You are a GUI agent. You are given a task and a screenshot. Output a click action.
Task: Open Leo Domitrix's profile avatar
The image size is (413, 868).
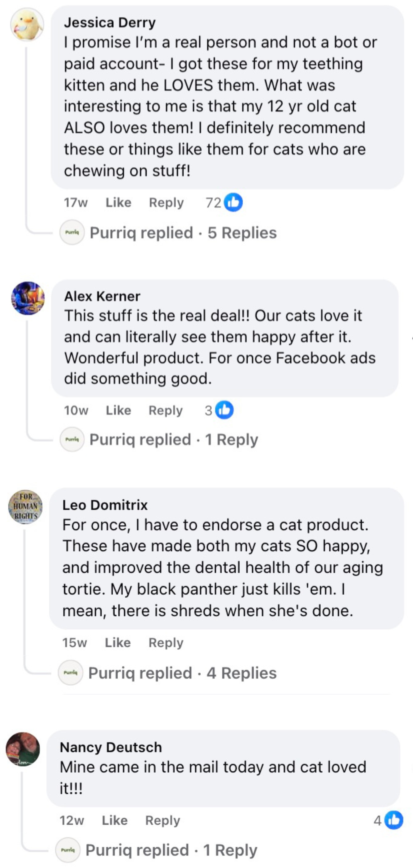coord(25,506)
